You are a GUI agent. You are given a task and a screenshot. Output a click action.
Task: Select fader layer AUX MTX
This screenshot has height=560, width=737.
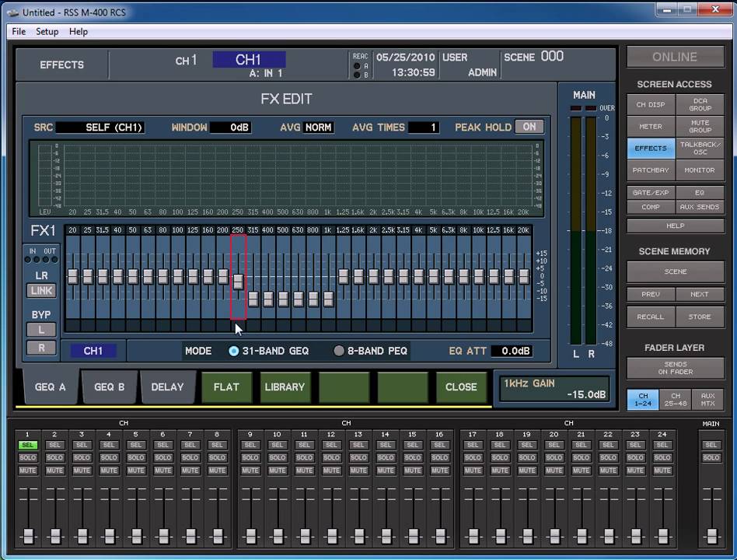(708, 400)
